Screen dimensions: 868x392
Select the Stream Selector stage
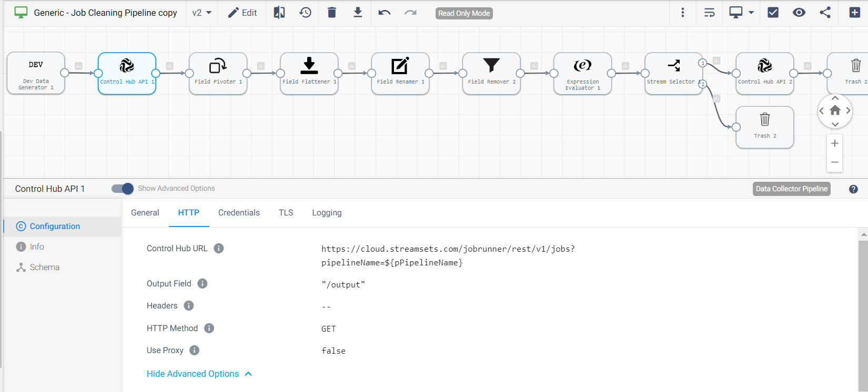pyautogui.click(x=673, y=73)
